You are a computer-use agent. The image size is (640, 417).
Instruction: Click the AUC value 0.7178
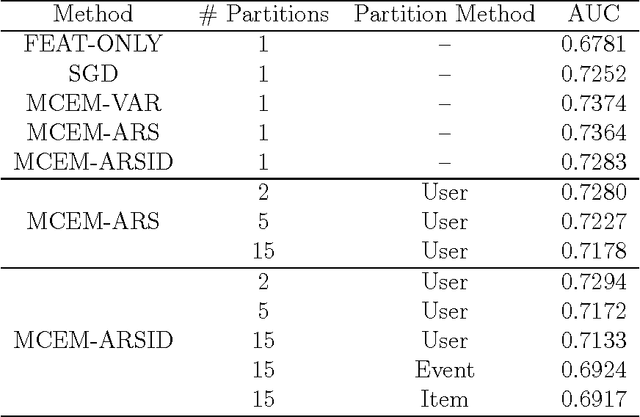593,251
